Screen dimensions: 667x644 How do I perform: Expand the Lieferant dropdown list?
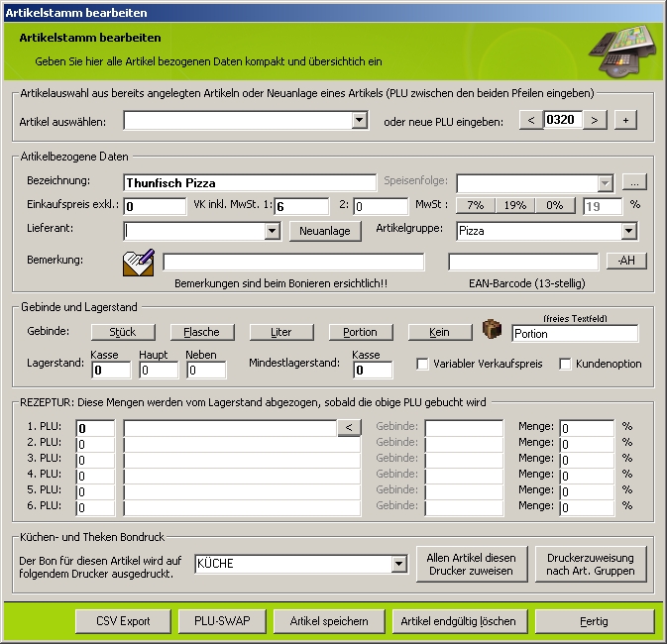273,232
